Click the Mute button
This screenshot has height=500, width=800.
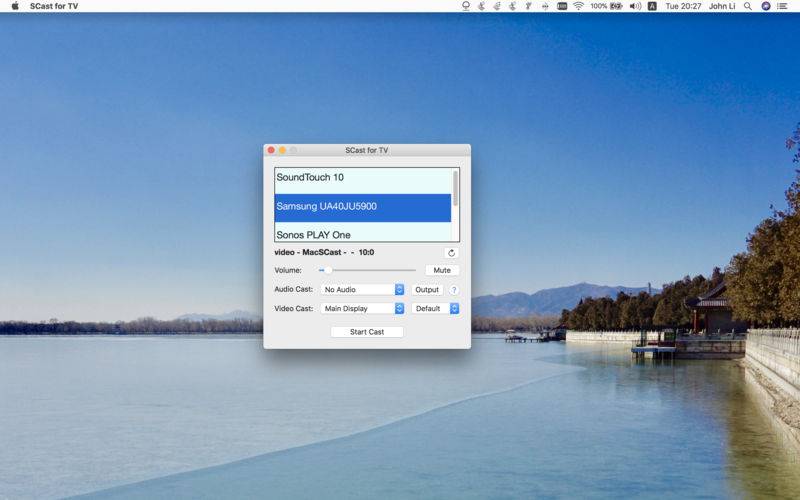(442, 270)
